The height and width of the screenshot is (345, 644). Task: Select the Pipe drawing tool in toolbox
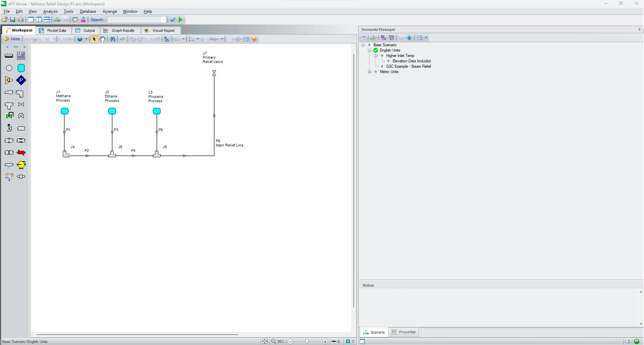click(x=9, y=56)
